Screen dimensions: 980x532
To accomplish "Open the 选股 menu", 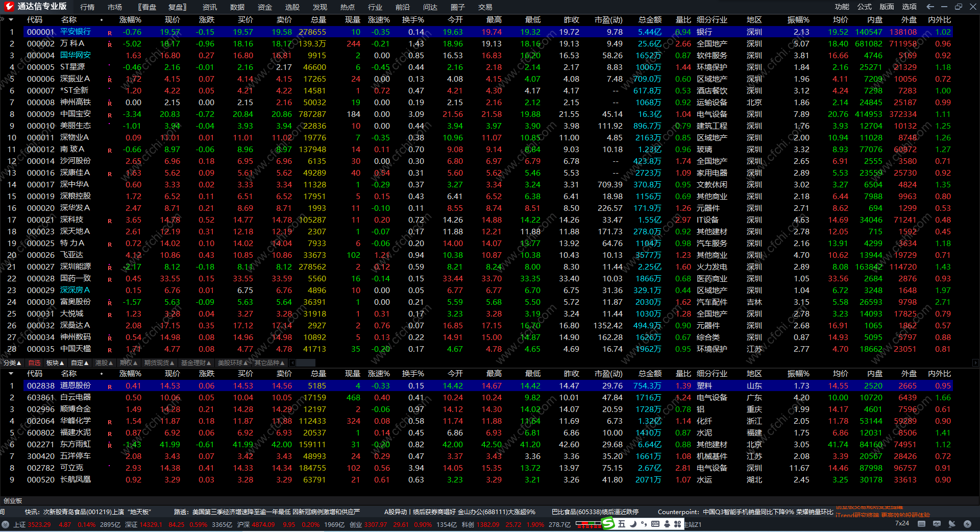I will pos(292,7).
